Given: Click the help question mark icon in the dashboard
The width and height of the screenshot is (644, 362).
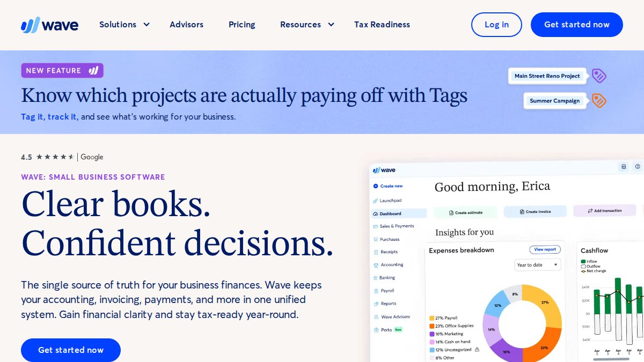Looking at the screenshot, I should click(x=638, y=167).
